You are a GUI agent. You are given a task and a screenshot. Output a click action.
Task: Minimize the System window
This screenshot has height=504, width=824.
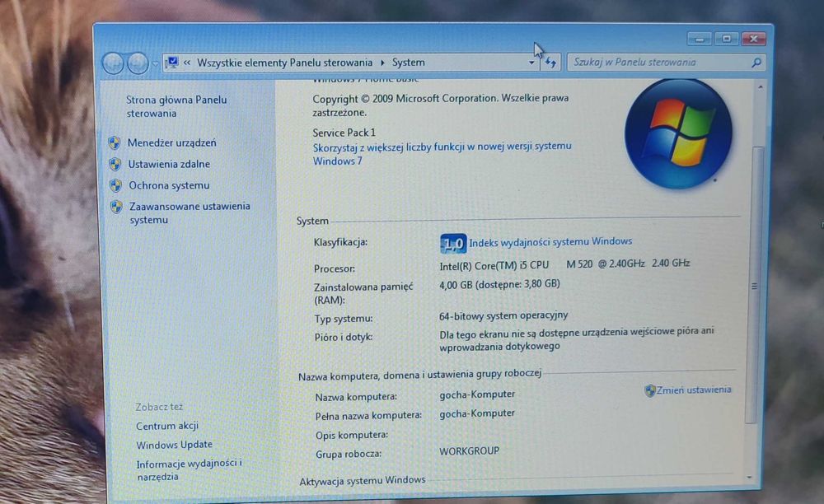tap(700, 39)
